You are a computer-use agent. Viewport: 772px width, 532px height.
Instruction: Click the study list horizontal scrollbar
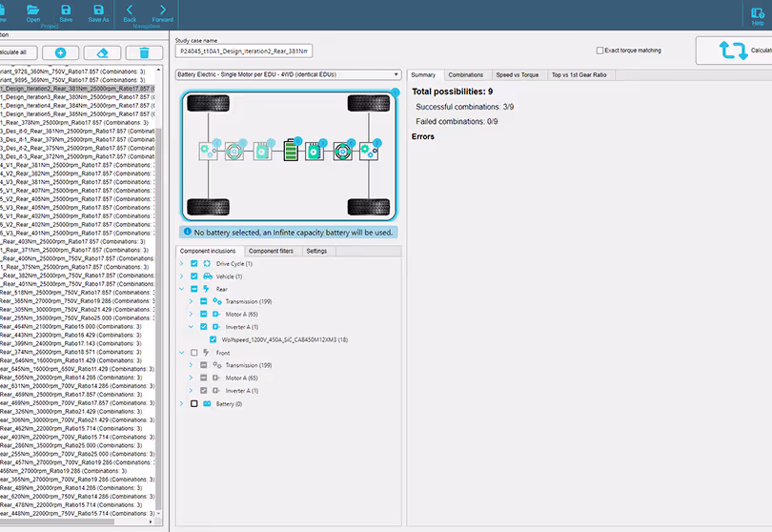57,522
